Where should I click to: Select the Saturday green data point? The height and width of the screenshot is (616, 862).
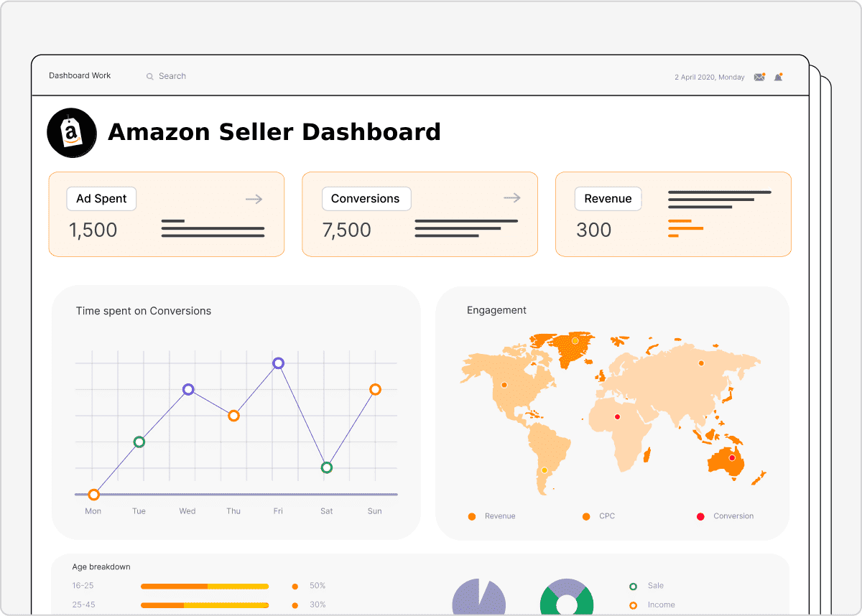tap(327, 467)
